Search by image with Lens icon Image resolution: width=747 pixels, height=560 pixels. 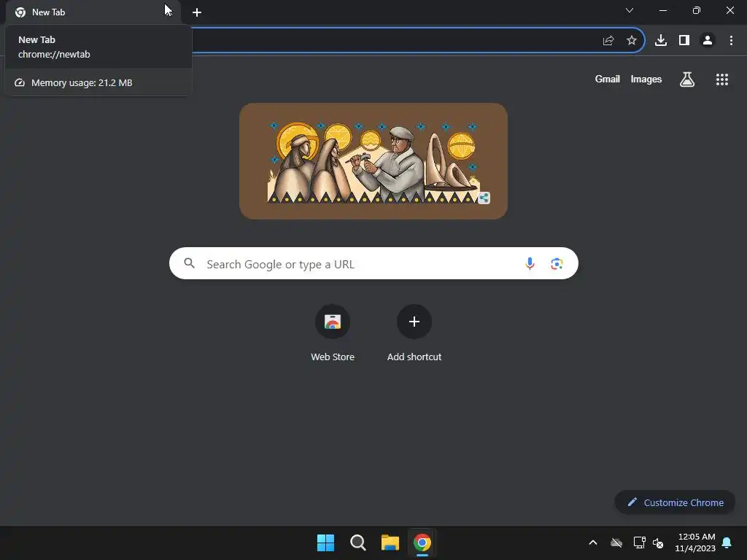pyautogui.click(x=557, y=263)
